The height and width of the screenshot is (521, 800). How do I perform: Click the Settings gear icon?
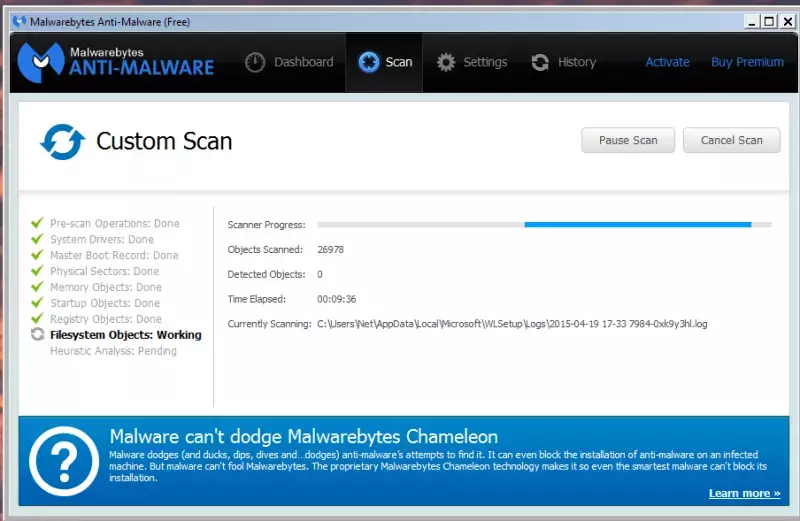(x=446, y=62)
